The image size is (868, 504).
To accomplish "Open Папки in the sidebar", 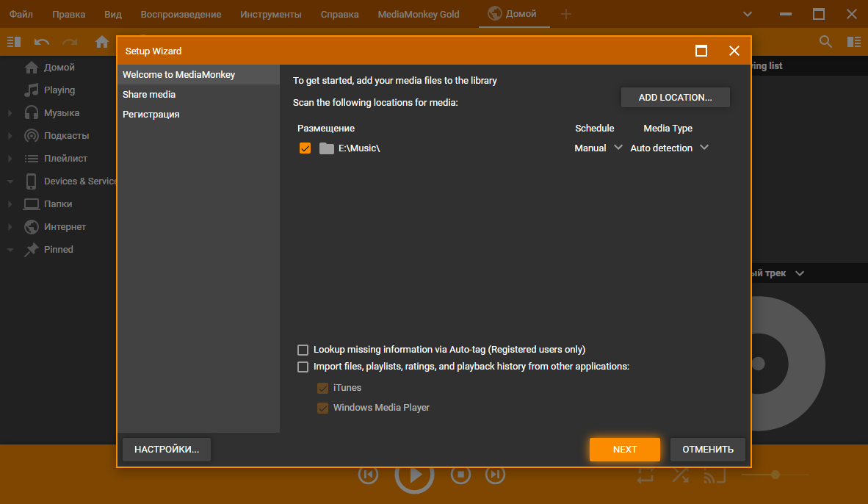I will pyautogui.click(x=57, y=204).
